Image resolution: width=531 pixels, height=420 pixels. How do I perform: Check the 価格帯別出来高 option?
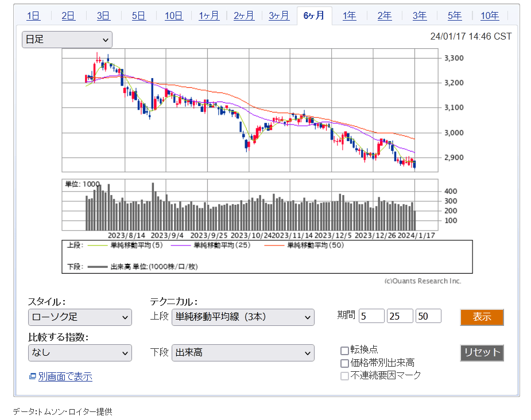pyautogui.click(x=344, y=363)
